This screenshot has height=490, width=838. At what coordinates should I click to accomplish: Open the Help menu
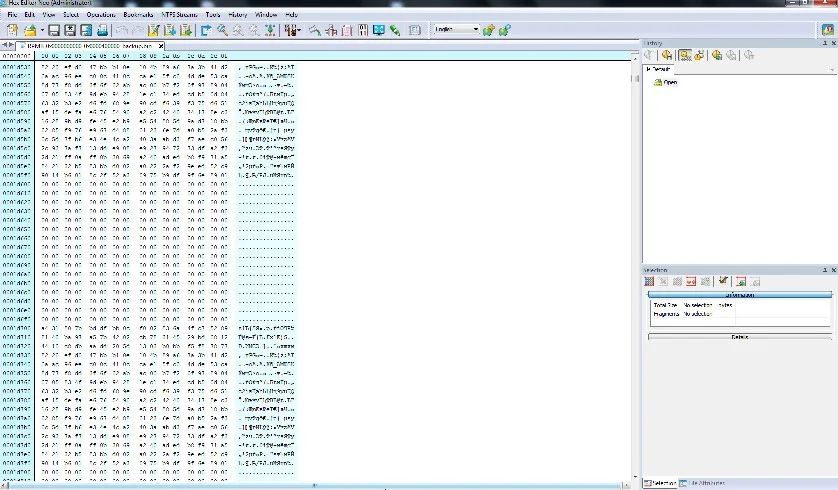point(291,14)
